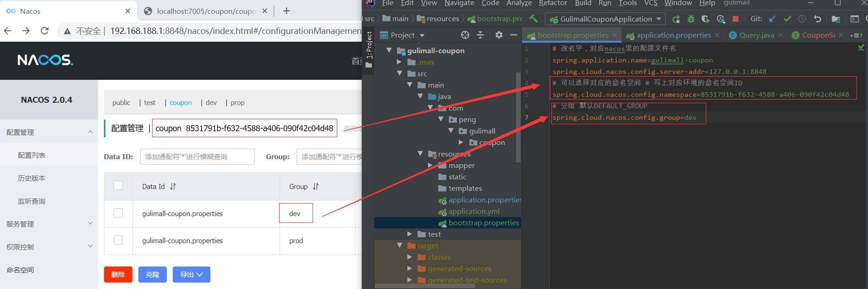868x289 pixels.
Task: Reload the Nacos browser page
Action: 44,31
